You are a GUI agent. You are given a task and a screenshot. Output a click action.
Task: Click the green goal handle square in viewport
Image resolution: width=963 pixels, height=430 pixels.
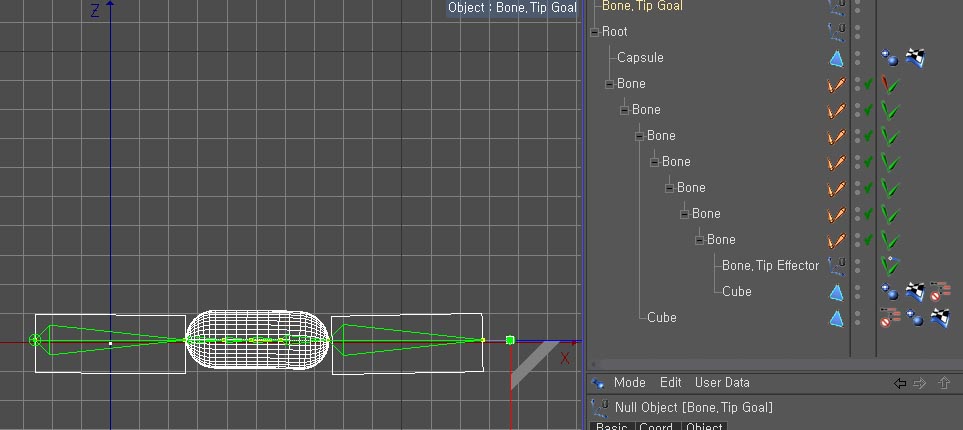pos(510,340)
